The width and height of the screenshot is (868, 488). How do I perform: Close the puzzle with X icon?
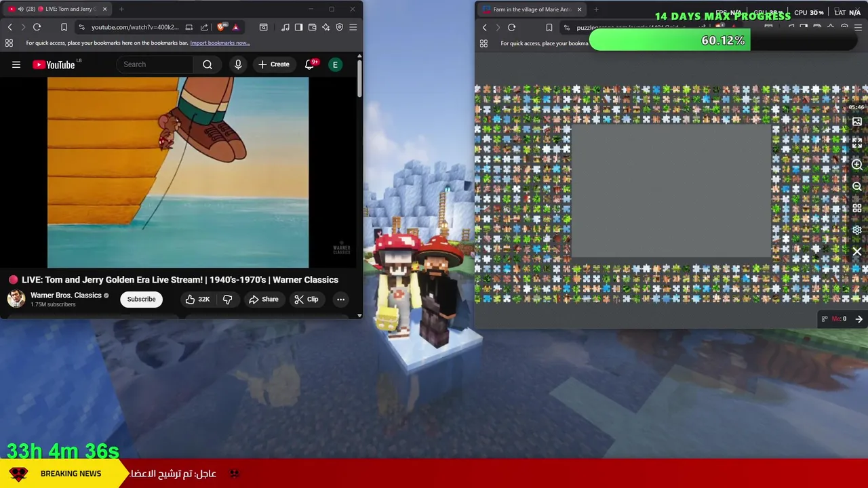point(857,251)
